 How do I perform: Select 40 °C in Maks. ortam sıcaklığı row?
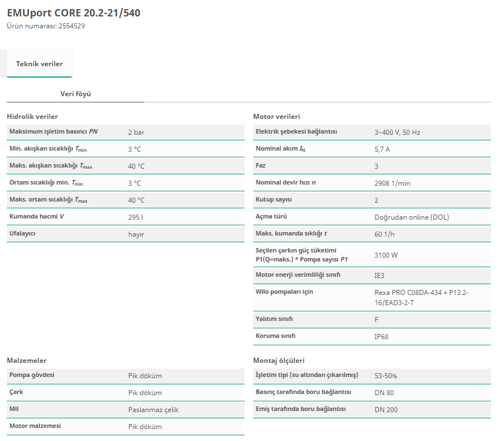(x=136, y=200)
